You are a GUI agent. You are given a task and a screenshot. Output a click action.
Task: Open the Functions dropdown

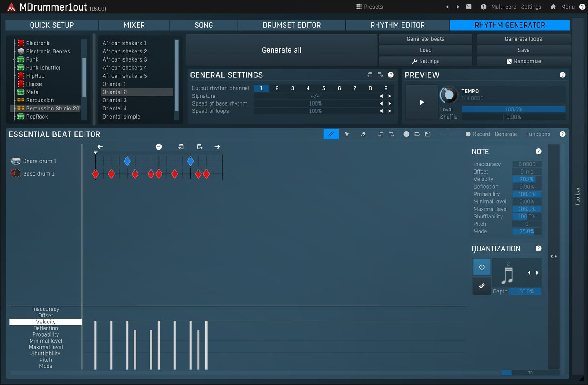(538, 134)
